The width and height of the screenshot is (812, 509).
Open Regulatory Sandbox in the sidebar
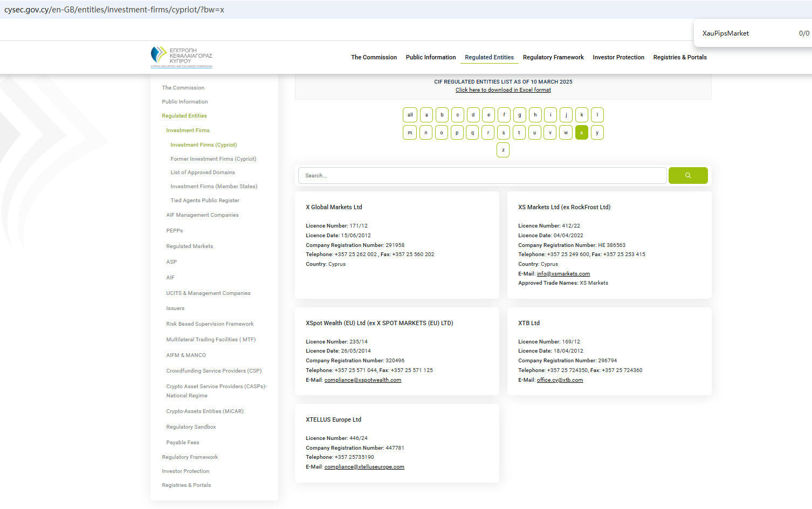[x=191, y=427]
